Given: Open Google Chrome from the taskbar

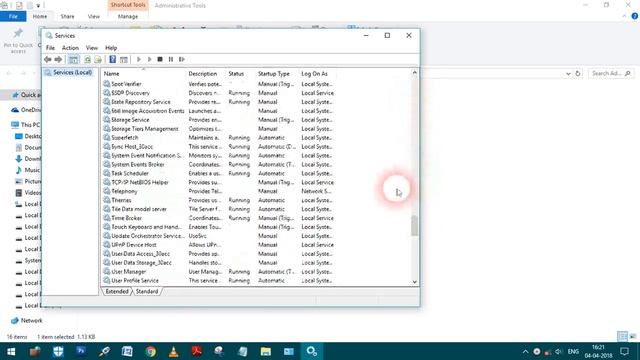Looking at the screenshot, I should [151, 351].
